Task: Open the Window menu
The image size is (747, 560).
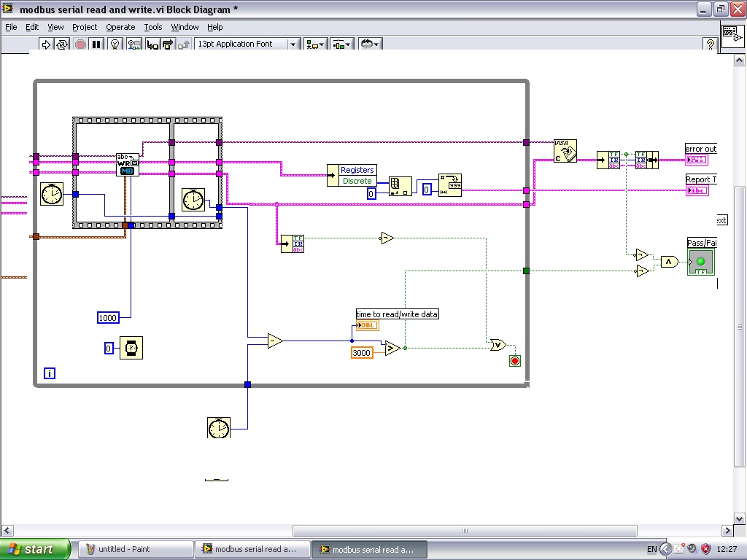Action: (x=185, y=27)
